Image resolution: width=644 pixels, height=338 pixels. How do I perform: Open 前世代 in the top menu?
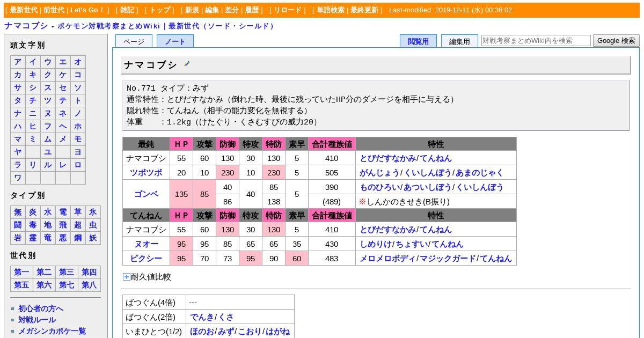[x=54, y=10]
